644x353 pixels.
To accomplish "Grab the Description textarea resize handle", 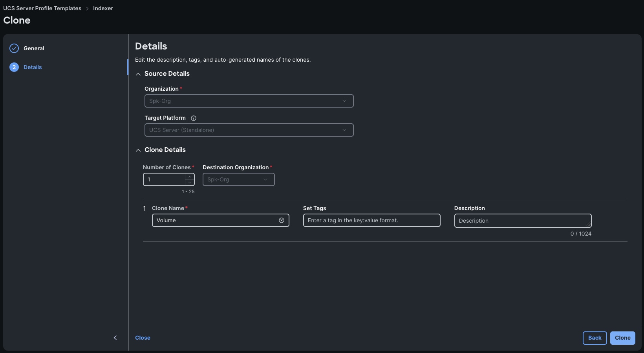I will coord(588,224).
